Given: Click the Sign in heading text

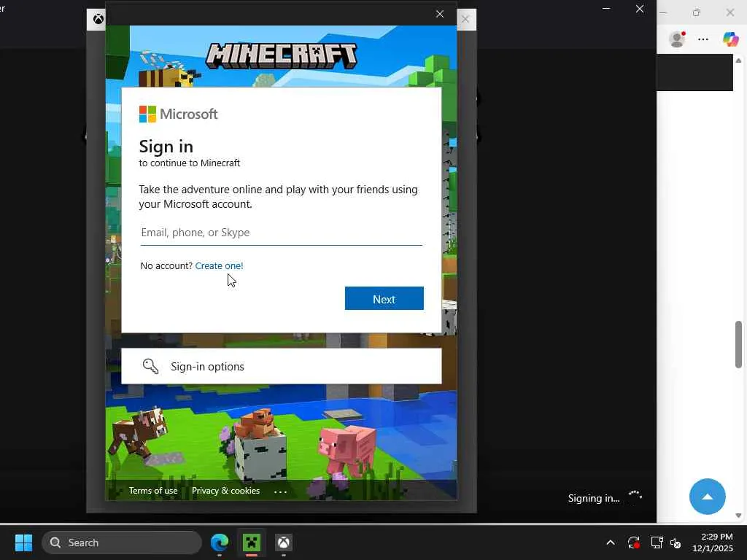Looking at the screenshot, I should pos(166,147).
